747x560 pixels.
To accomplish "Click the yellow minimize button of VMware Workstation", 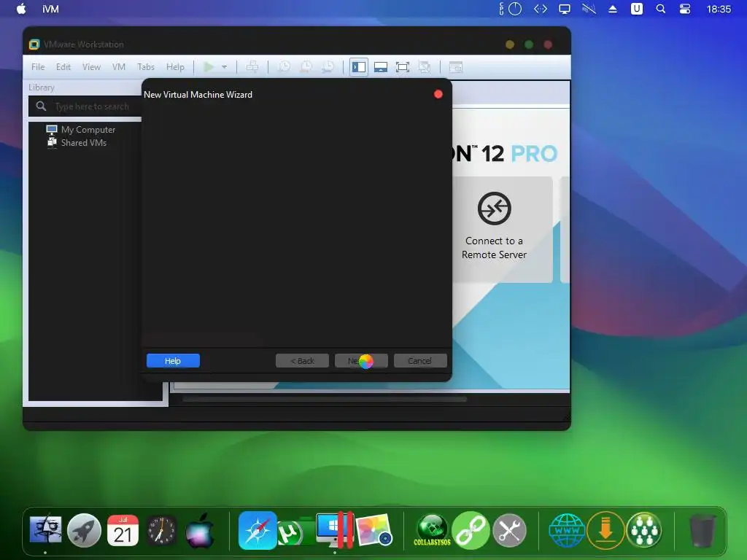I will coord(510,44).
